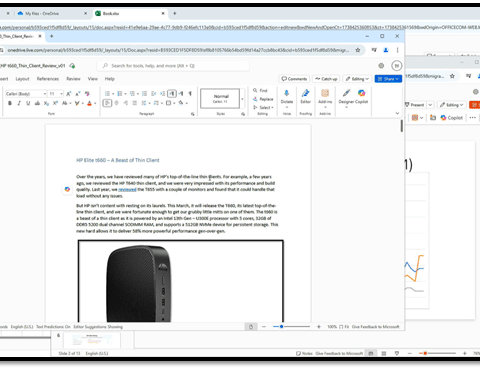
Task: Click the clear formatting icon
Action: 87,94
